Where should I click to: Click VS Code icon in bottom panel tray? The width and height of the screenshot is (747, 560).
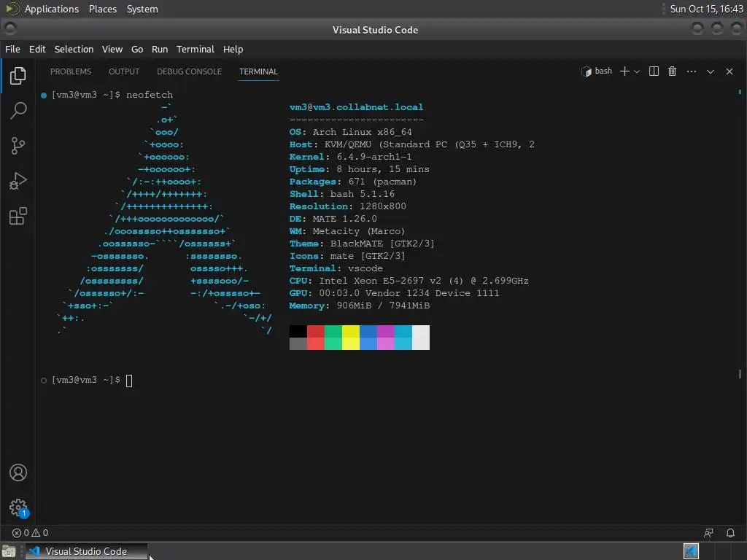691,551
